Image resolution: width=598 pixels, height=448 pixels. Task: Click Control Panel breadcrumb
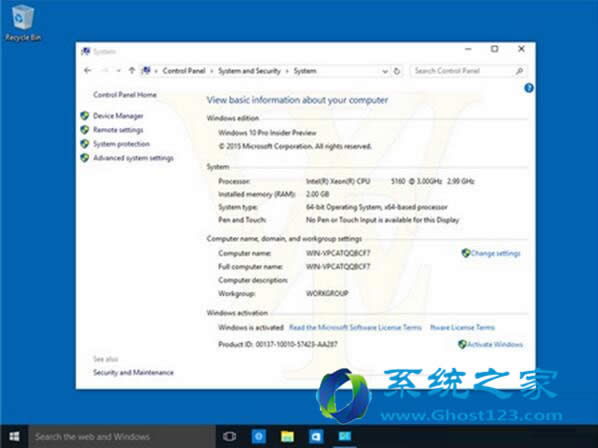pyautogui.click(x=184, y=71)
